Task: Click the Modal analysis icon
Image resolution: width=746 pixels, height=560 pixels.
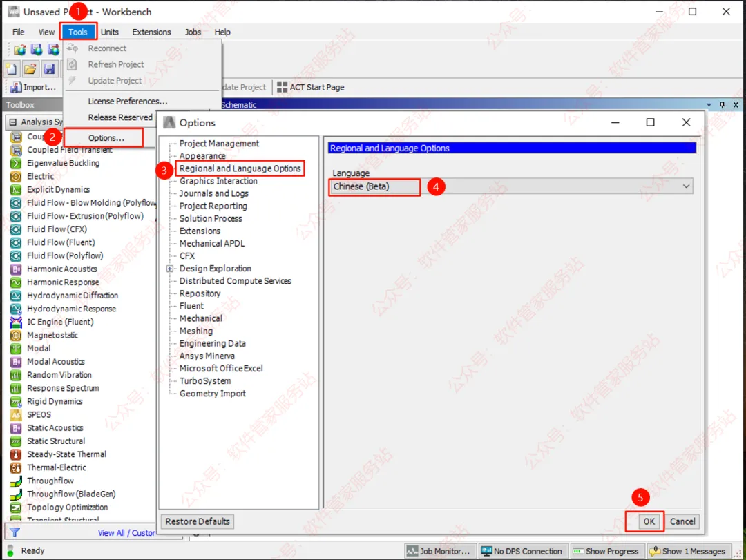Action: click(x=16, y=349)
